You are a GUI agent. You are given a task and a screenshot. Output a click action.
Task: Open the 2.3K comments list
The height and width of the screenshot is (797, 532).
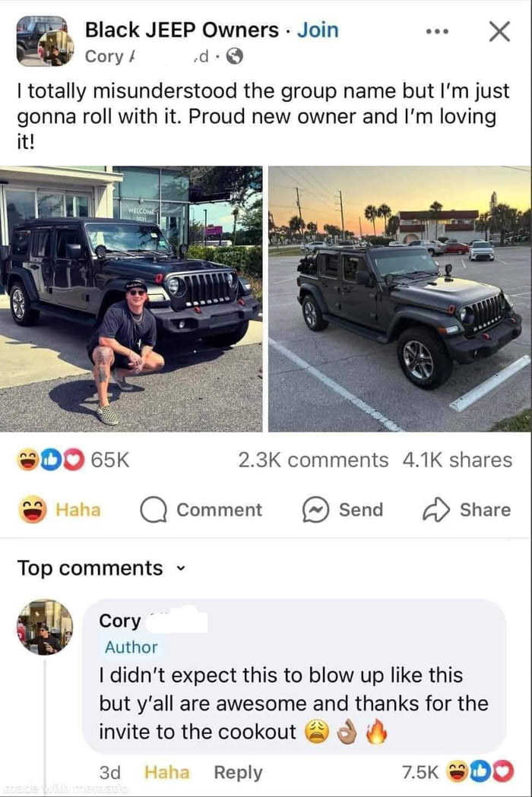coord(313,460)
